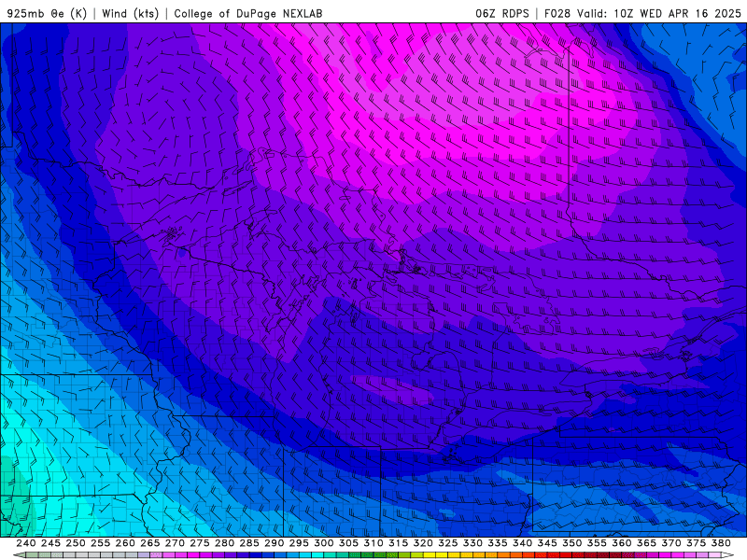Click the "925mb θe (K)" title label

(47, 13)
